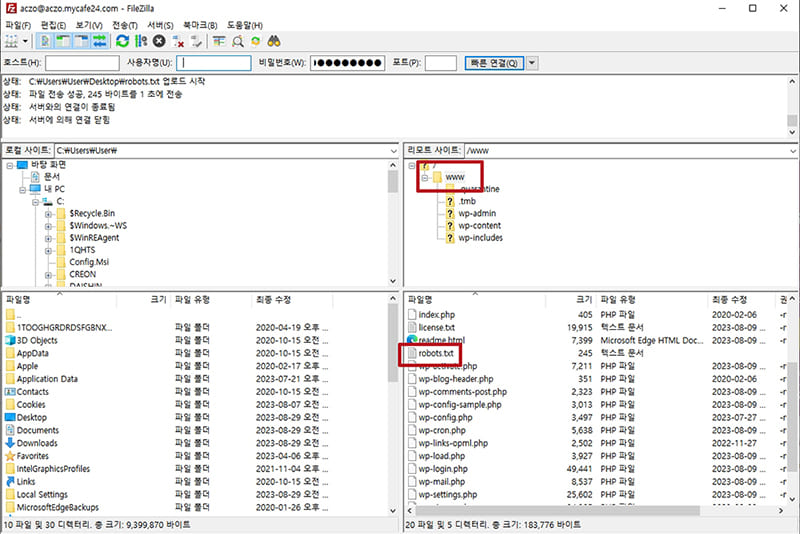
Task: Select the Downloads folder in local list
Action: point(37,443)
